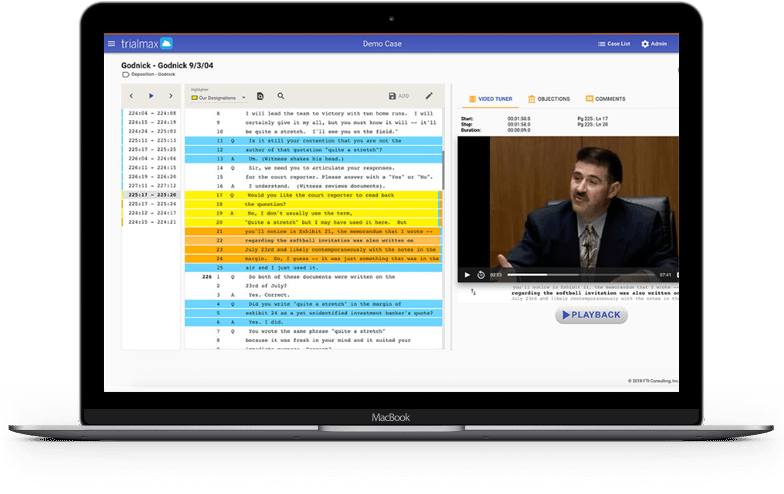Play the designation list with blue arrow
This screenshot has width=784, height=494.
coord(151,96)
